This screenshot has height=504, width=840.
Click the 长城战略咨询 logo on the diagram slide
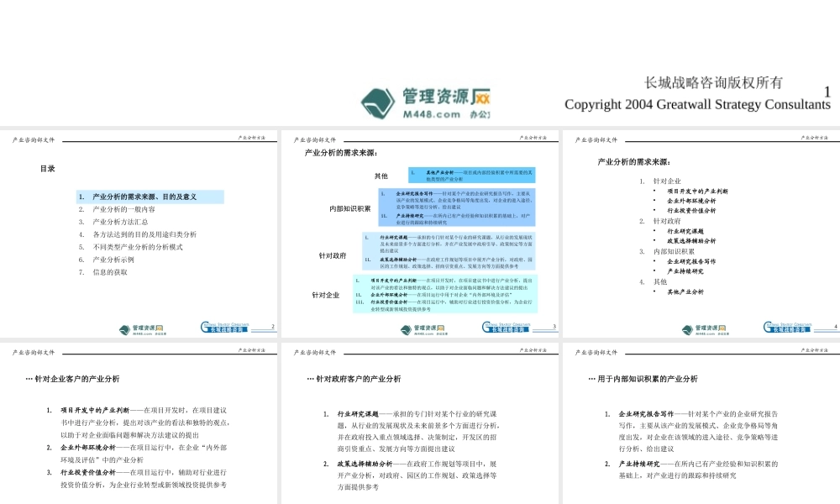tap(507, 328)
